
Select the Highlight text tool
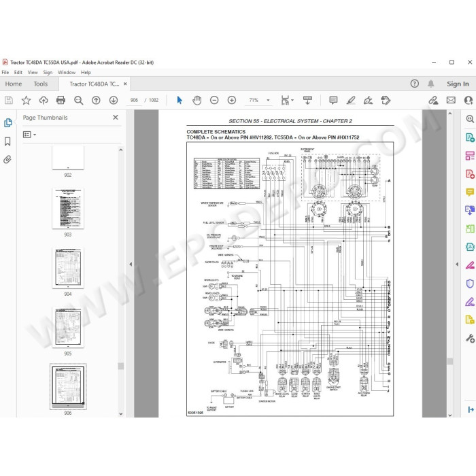point(351,100)
